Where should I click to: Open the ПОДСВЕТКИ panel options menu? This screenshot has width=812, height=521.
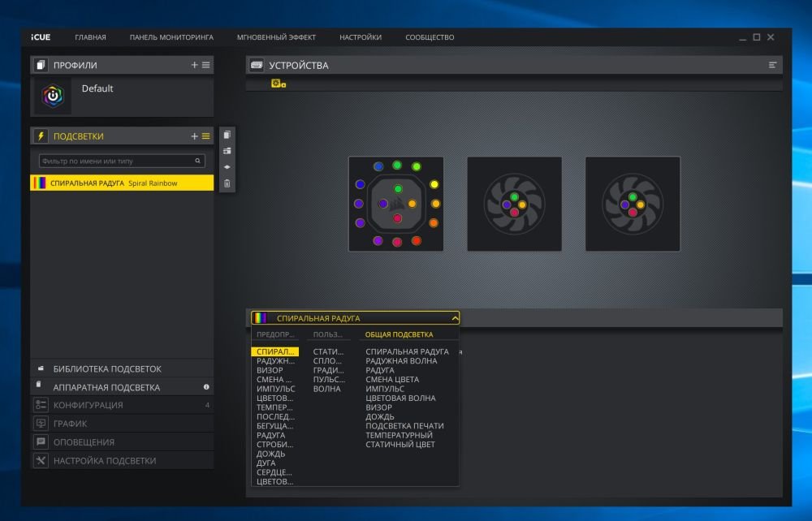pyautogui.click(x=205, y=136)
